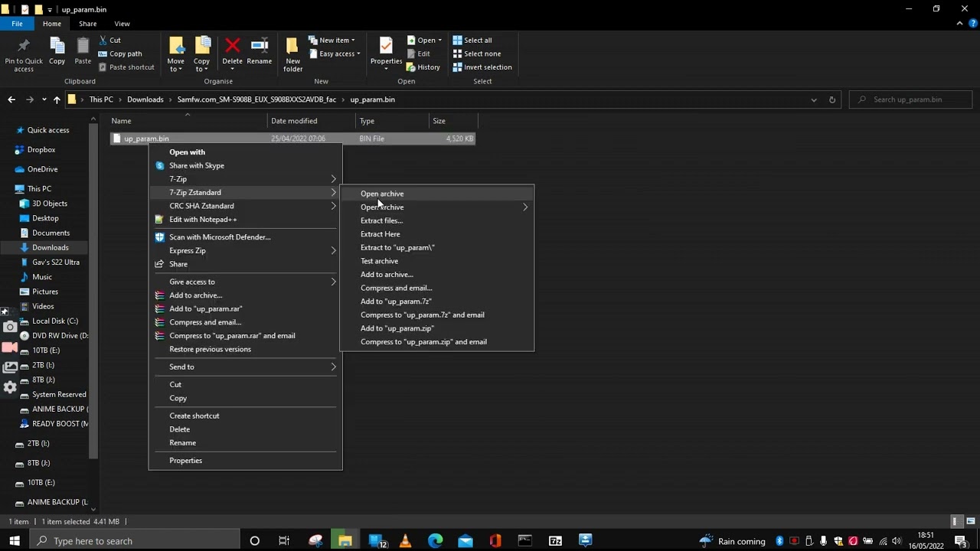Open the Easy access dropdown
980x551 pixels.
335,54
